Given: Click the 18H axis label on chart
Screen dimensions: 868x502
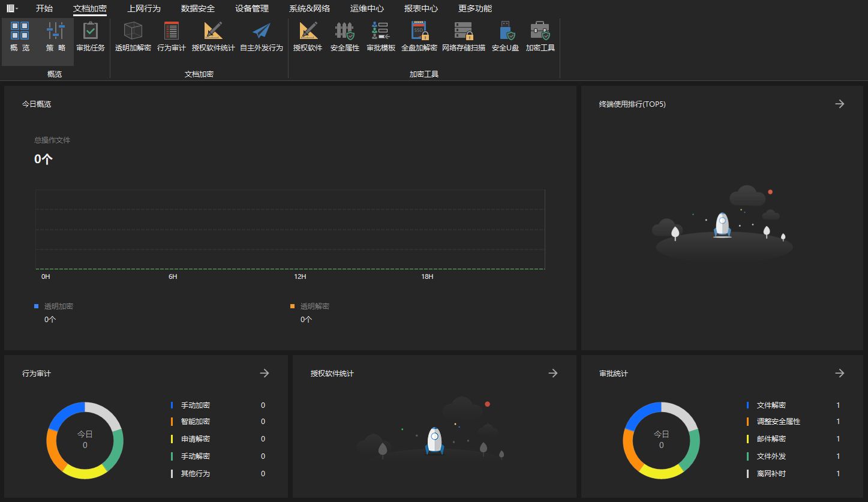Looking at the screenshot, I should (x=427, y=276).
